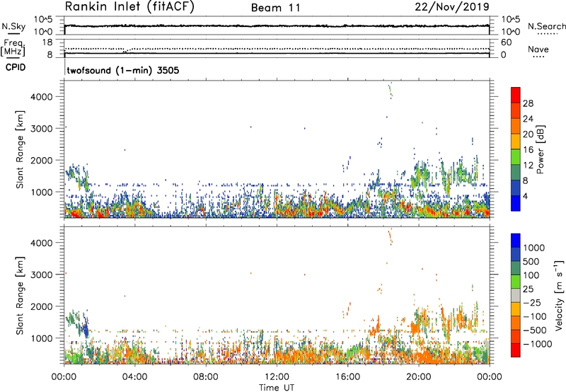This screenshot has width=566, height=392.
Task: Click power colorbar value '4'
Action: point(526,196)
